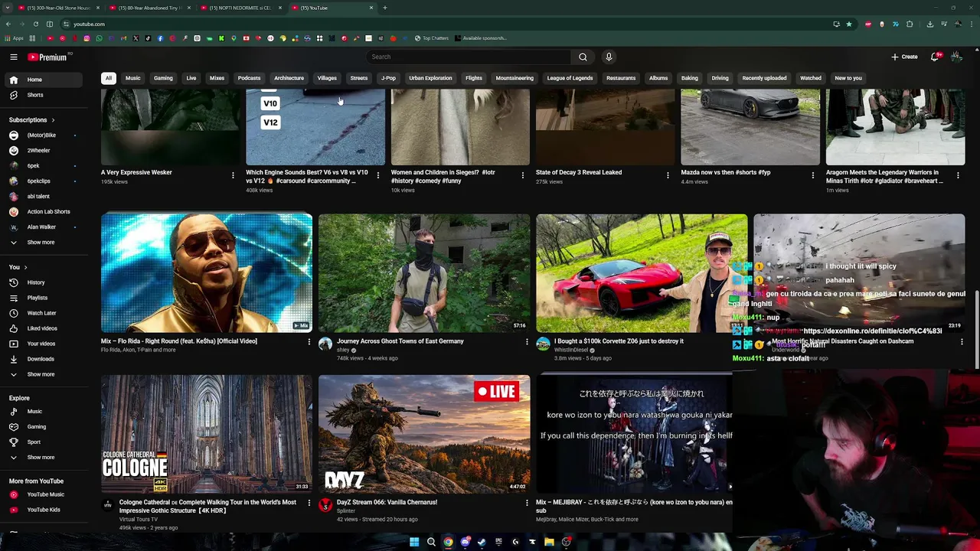The height and width of the screenshot is (551, 980).
Task: Open the WhistlinDiesel channel link
Action: (571, 350)
